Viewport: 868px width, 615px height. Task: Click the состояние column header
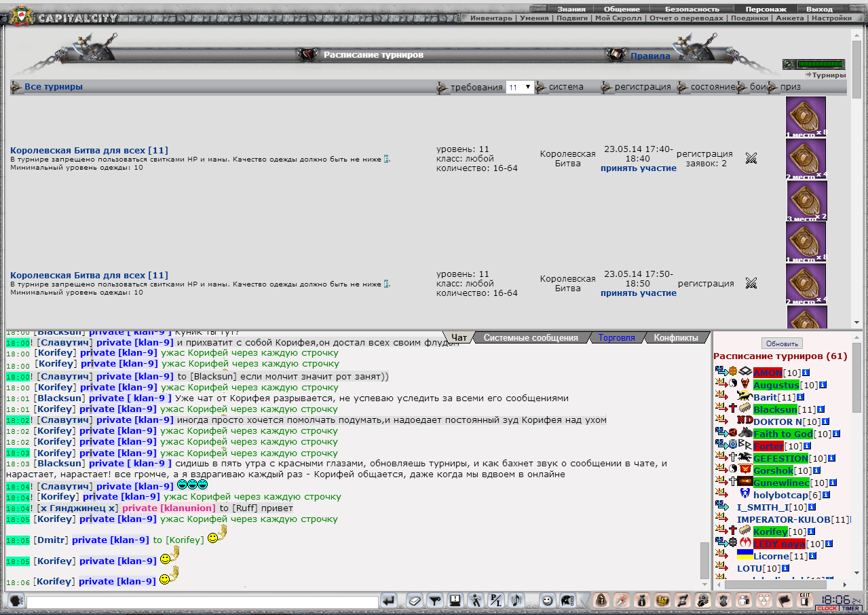click(713, 87)
